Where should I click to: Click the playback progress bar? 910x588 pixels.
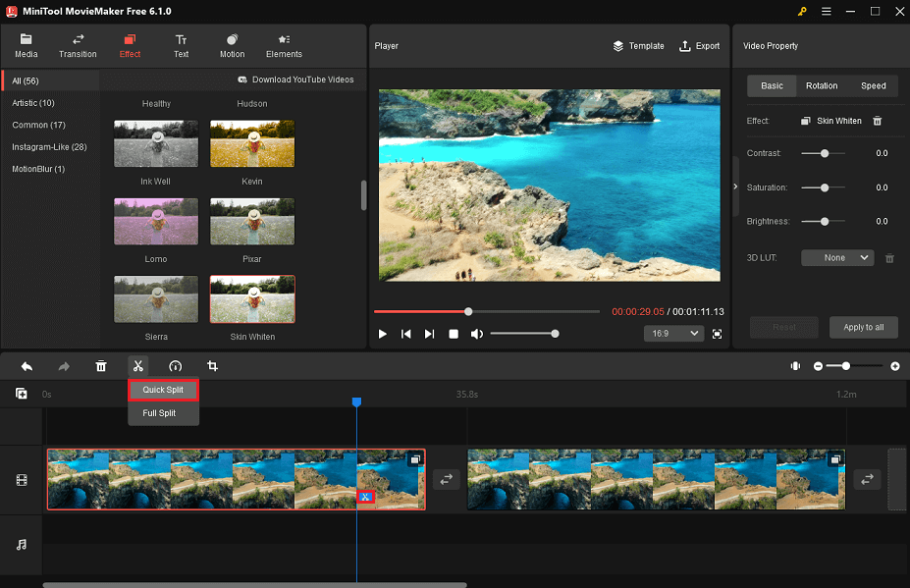point(487,312)
